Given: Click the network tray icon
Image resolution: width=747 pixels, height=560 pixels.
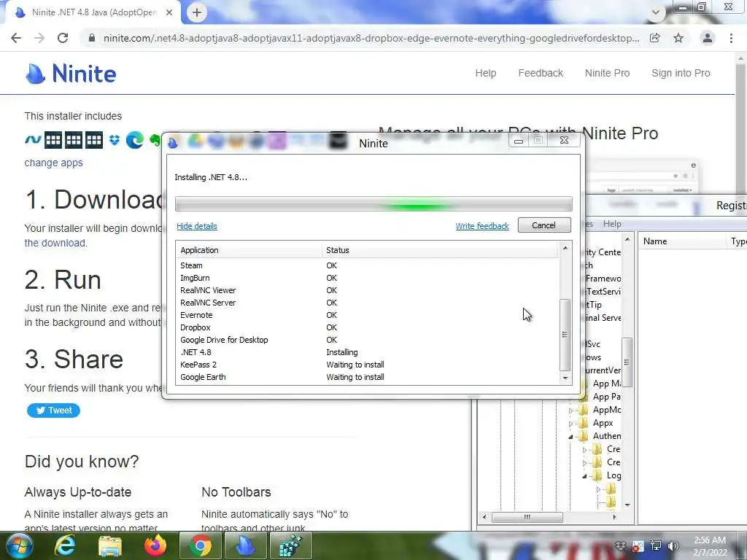Looking at the screenshot, I should [656, 545].
